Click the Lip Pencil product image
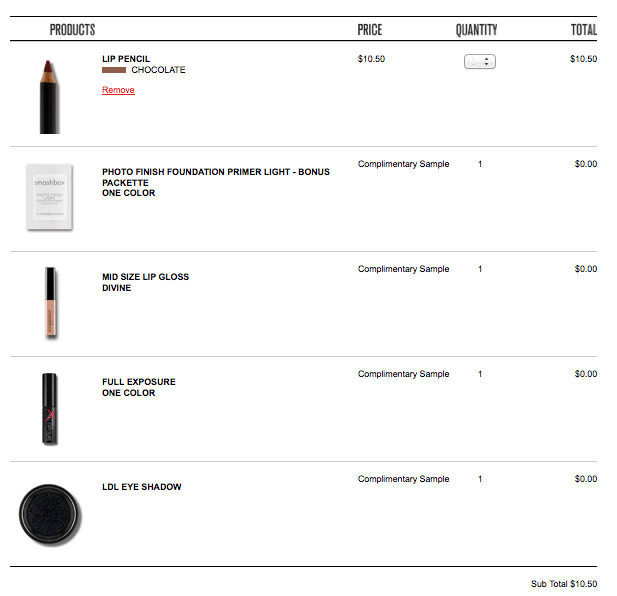 (47, 95)
